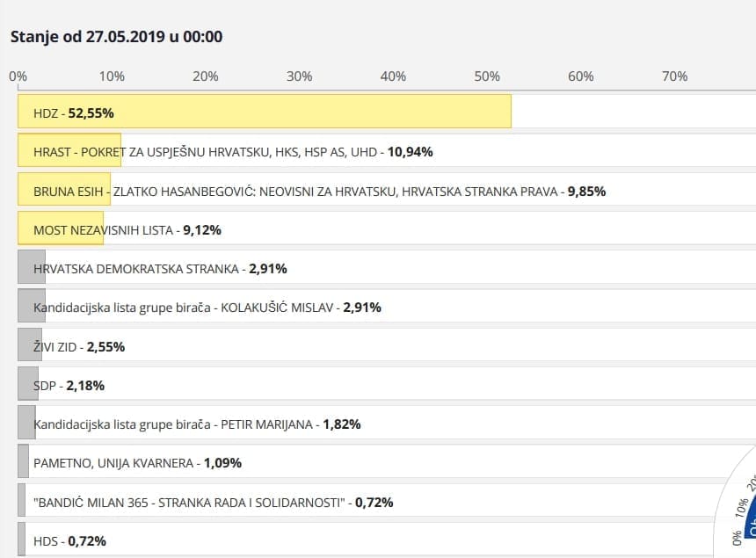
Task: Select PAMETNO, UNIJA KVARNERA result row
Action: pos(137,463)
